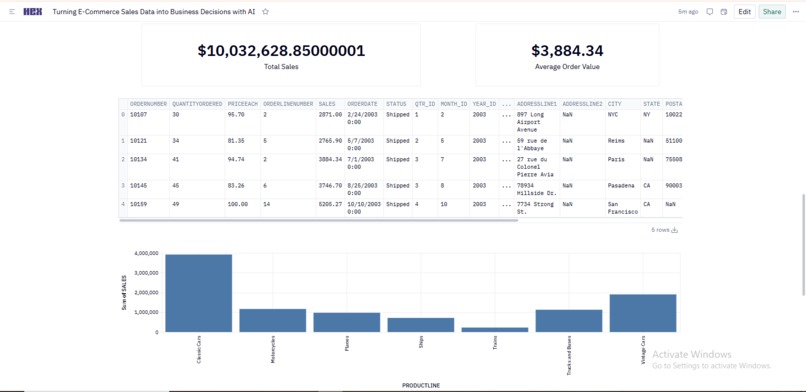Screen dimensions: 806x392
Task: Select city cell Pasadena
Action: click(622, 189)
